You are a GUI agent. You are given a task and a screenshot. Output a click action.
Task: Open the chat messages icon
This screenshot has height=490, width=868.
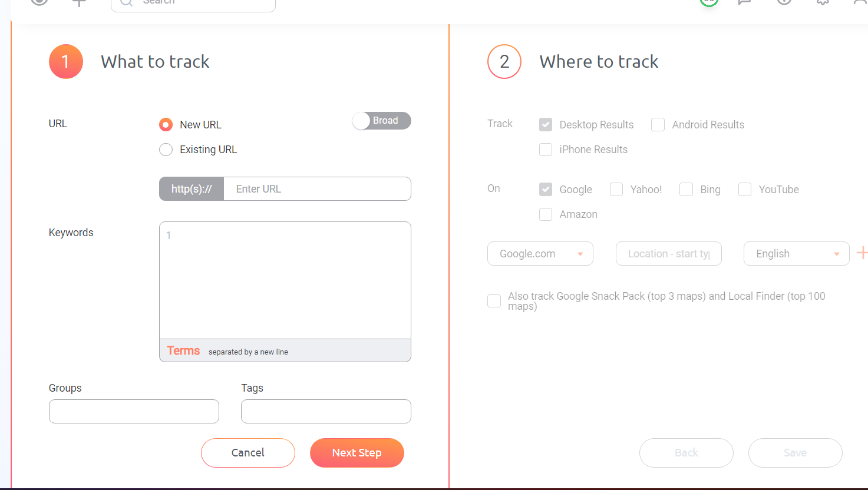[745, 2]
